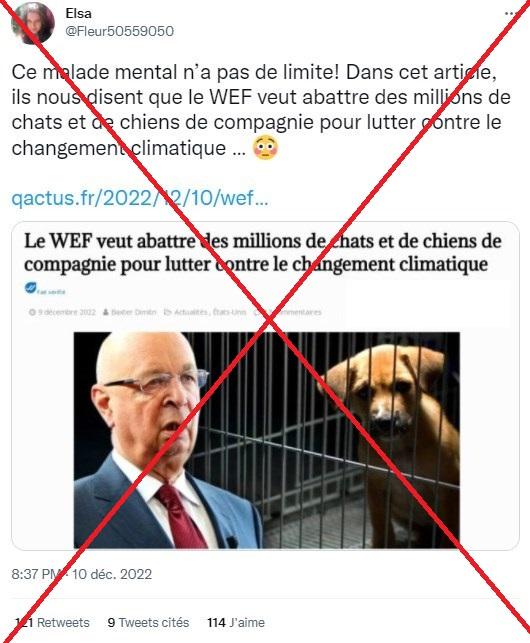This screenshot has width=530, height=643.
Task: Click the display name Elsa
Action: (x=79, y=13)
